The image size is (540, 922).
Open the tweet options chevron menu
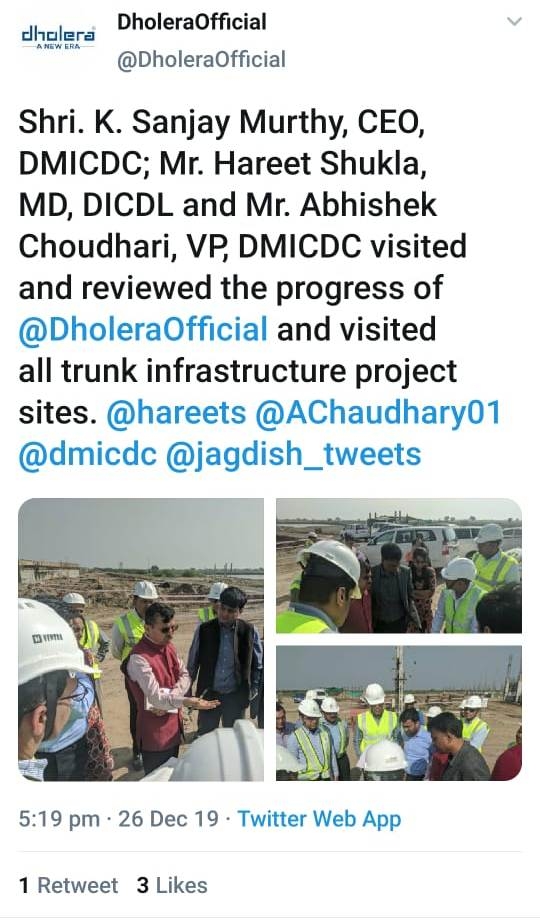pos(515,22)
